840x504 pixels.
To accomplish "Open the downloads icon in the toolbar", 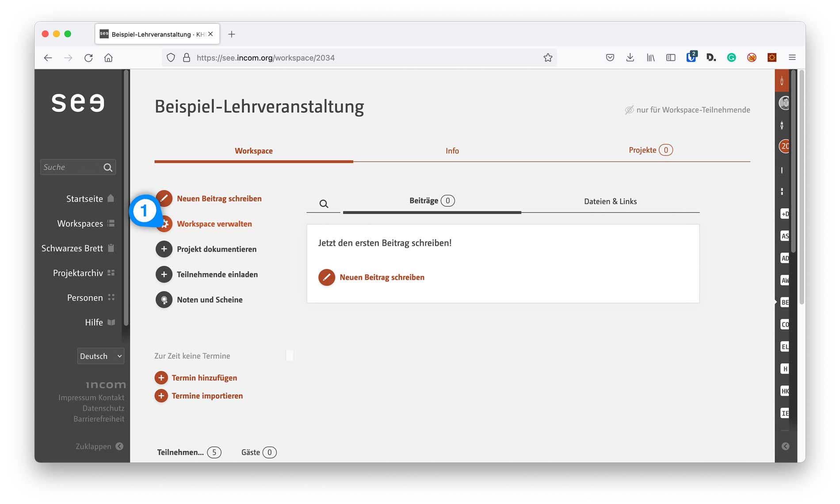I will (x=630, y=57).
